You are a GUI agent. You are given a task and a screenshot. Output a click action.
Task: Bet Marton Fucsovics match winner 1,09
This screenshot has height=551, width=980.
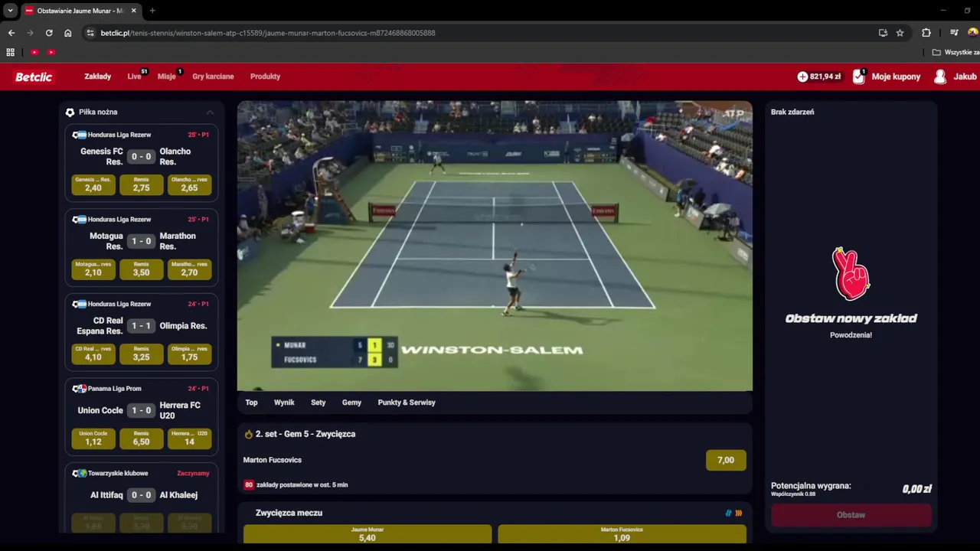click(622, 534)
